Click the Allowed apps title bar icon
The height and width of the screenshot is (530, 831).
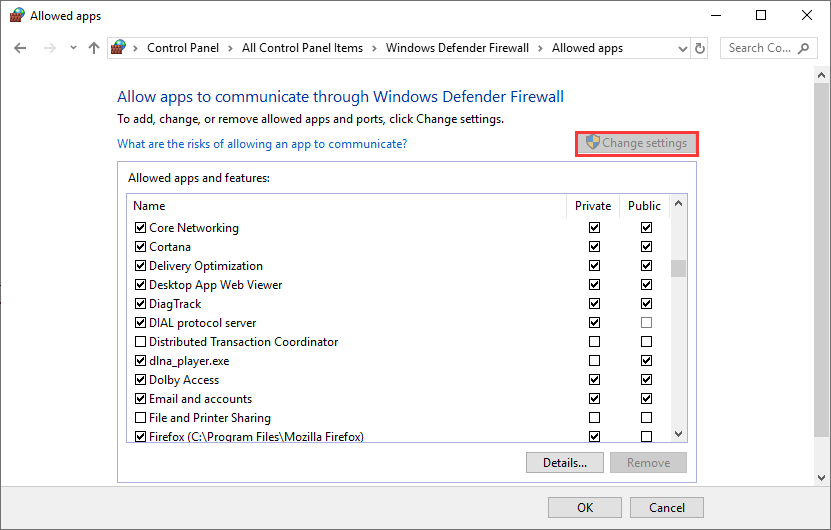tap(17, 15)
